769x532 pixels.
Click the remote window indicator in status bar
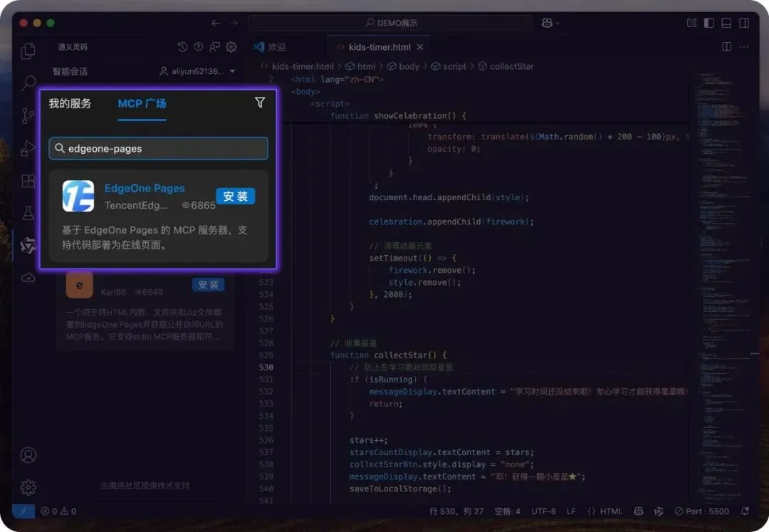(23, 511)
